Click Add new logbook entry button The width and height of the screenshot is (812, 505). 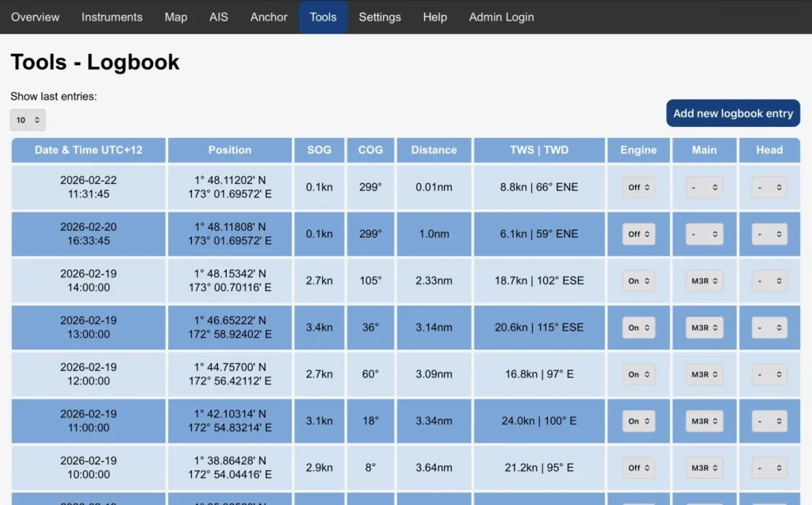733,113
